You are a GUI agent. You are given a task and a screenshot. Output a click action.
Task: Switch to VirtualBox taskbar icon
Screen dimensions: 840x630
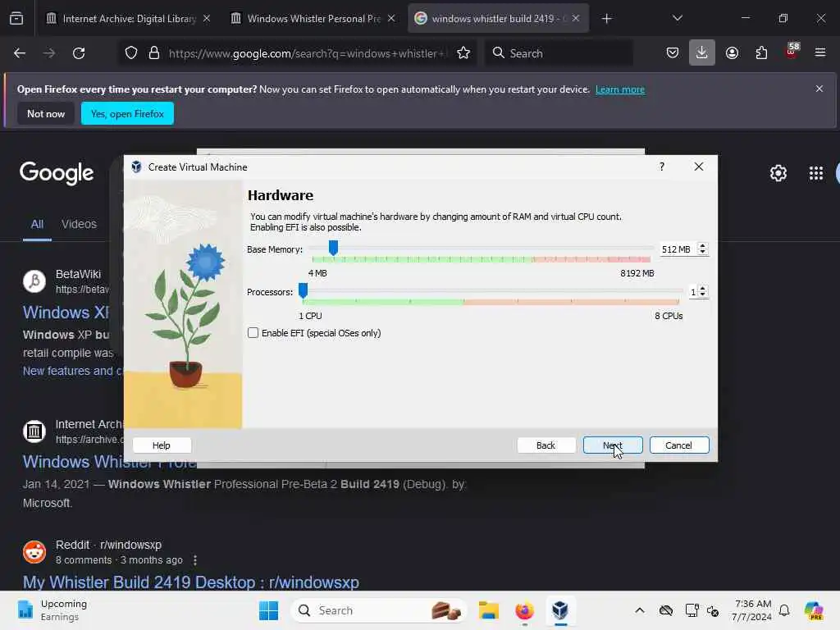point(560,610)
